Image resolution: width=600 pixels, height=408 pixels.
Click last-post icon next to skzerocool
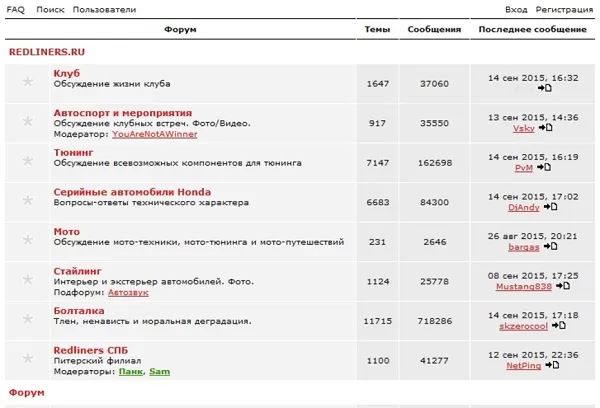(560, 326)
